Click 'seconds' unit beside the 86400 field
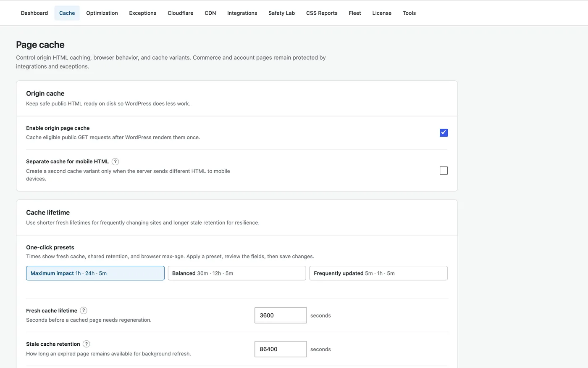The height and width of the screenshot is (368, 588). [x=320, y=349]
